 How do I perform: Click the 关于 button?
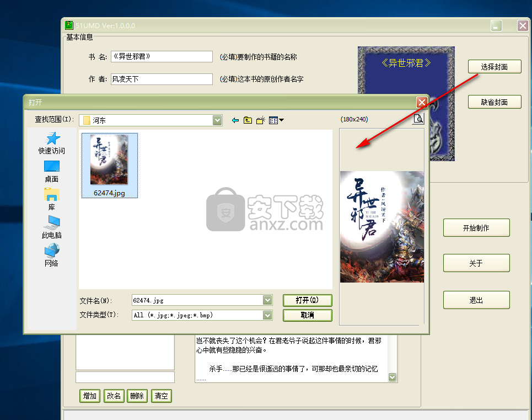point(476,263)
